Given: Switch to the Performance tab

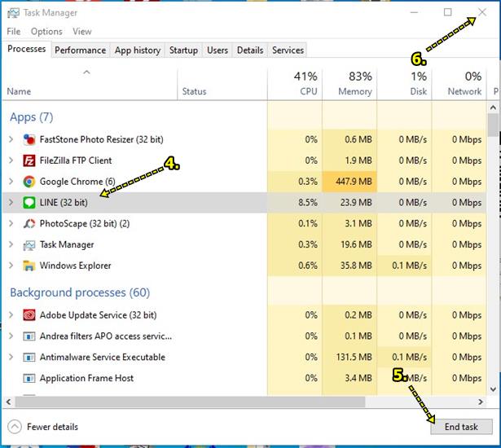Looking at the screenshot, I should [80, 51].
